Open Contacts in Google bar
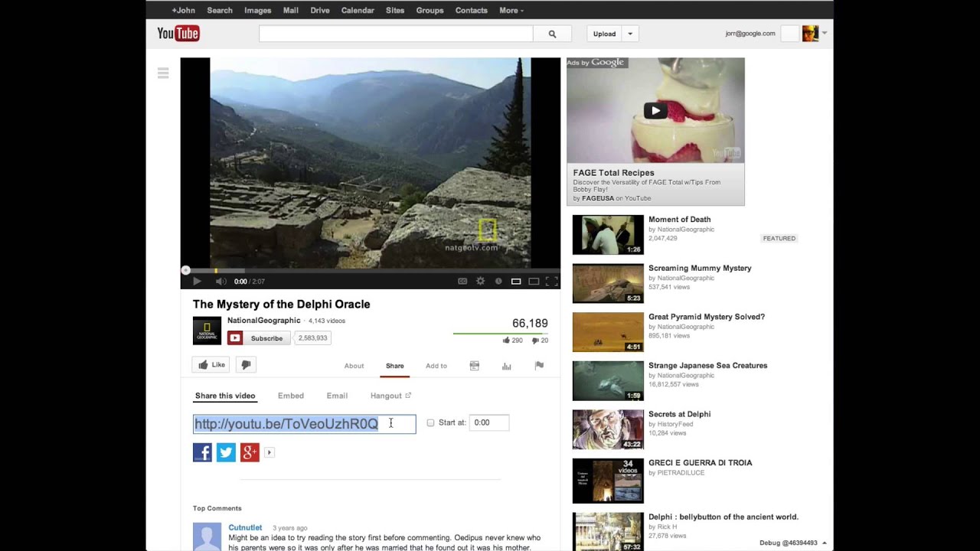 (x=471, y=11)
